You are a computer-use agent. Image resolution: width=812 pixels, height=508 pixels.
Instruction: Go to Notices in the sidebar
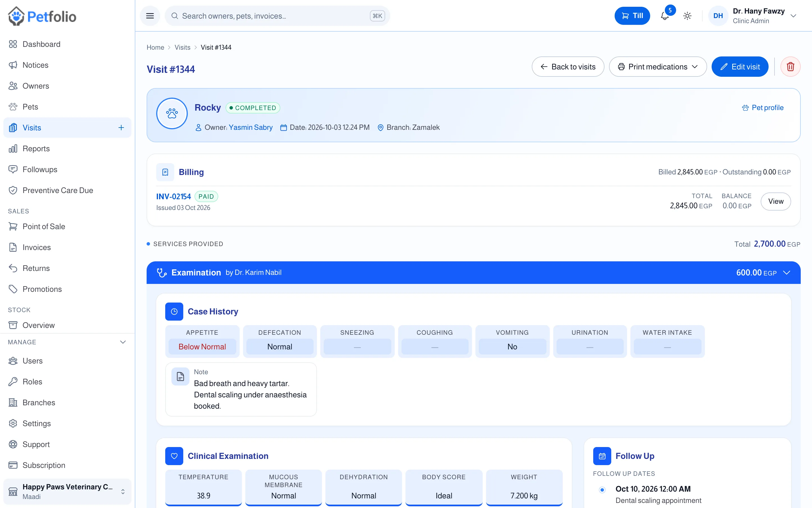[x=67, y=65]
